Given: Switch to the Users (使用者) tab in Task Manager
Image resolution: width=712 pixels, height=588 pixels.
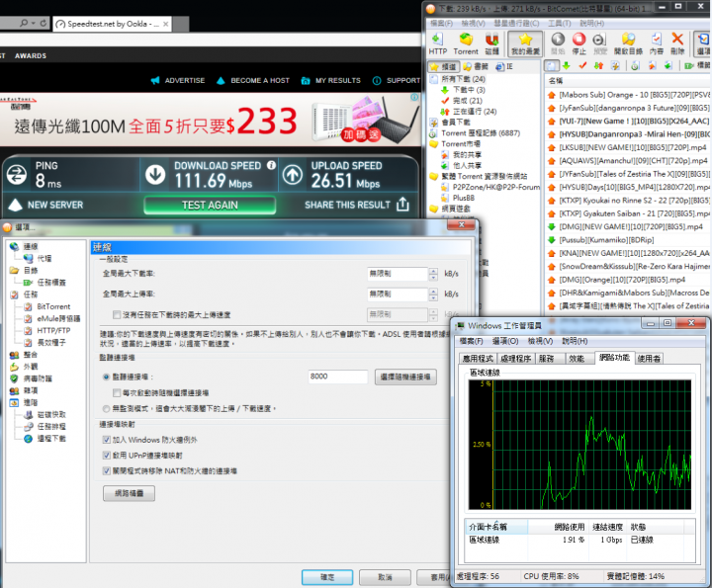Looking at the screenshot, I should pos(649,358).
